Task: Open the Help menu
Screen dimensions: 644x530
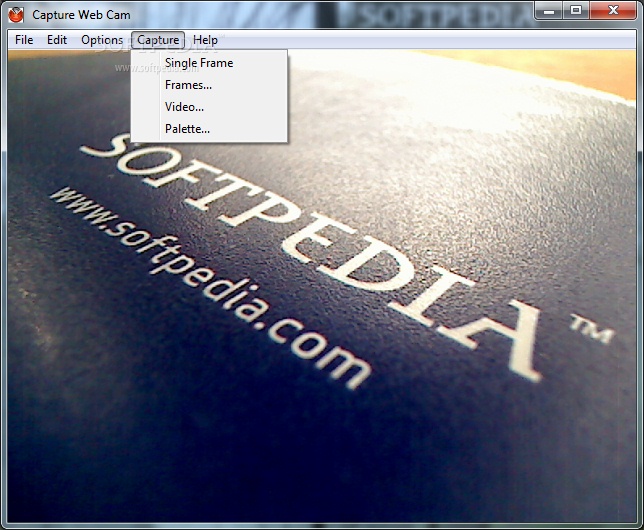Action: pyautogui.click(x=205, y=40)
